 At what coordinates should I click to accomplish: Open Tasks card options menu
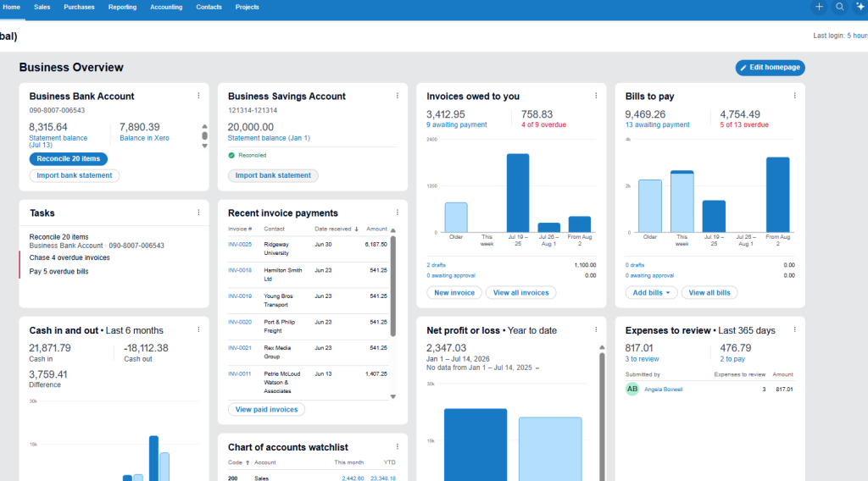point(198,213)
